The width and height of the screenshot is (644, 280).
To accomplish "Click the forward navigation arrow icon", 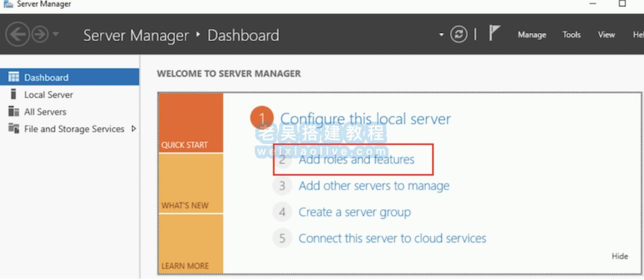I will [x=40, y=35].
